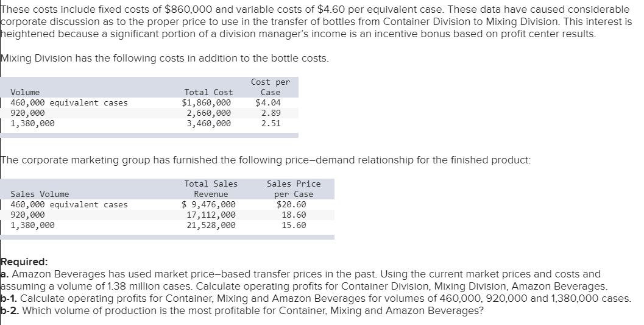Click the Sales Price per Case header
Viewport: 644px width, 325px height.
pos(293,188)
